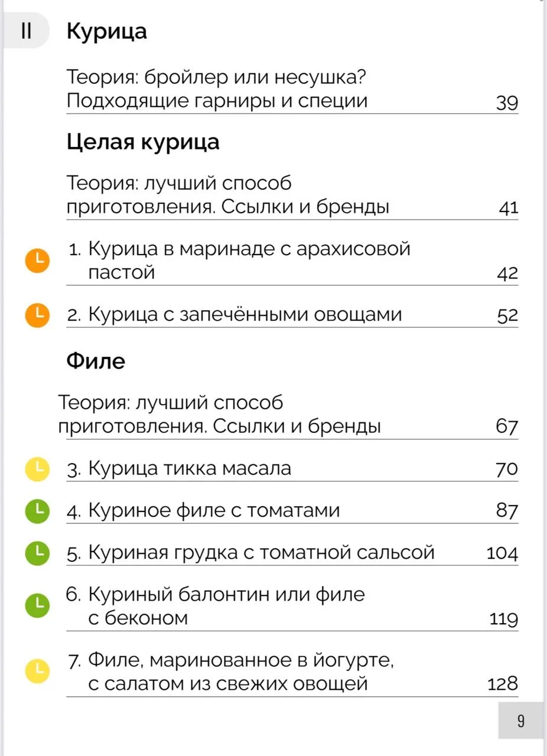Click page number 119 for балонтин recipe

point(504,620)
